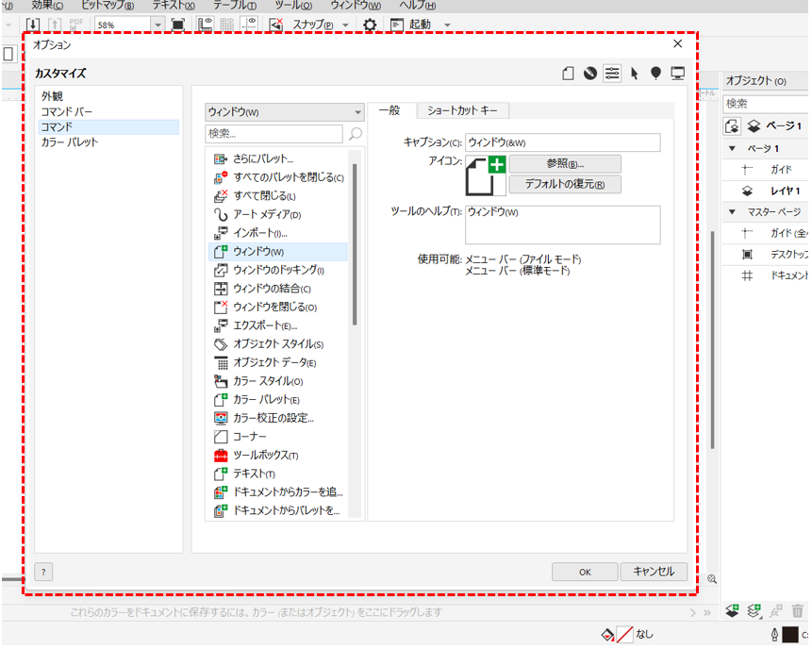812x649 pixels.
Task: Click the Customize sliders icon in the dialog header
Action: click(x=612, y=73)
